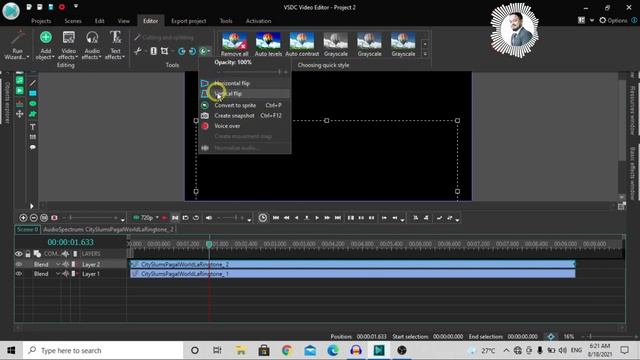Choose Convert to sprite menu entry
Image resolution: width=640 pixels, height=360 pixels.
(245, 105)
